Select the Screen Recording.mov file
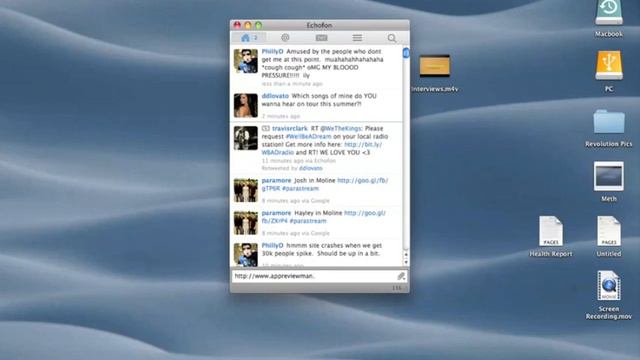 (609, 286)
